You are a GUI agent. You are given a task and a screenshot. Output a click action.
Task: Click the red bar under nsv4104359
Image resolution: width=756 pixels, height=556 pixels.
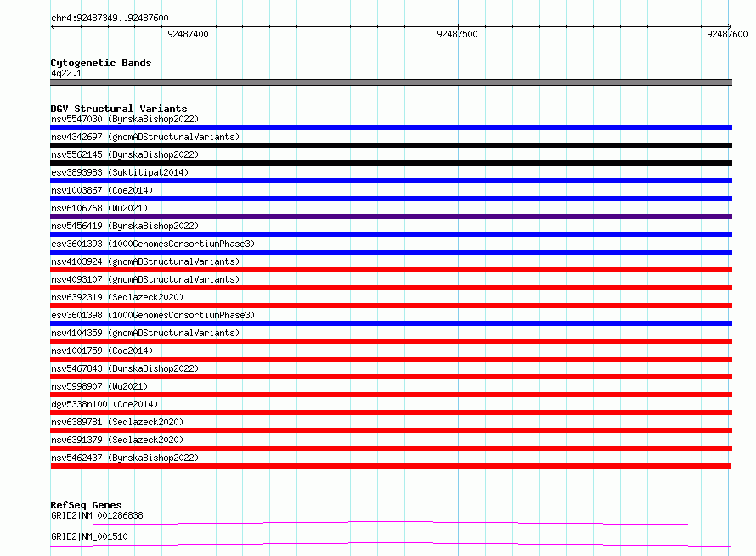coord(391,341)
